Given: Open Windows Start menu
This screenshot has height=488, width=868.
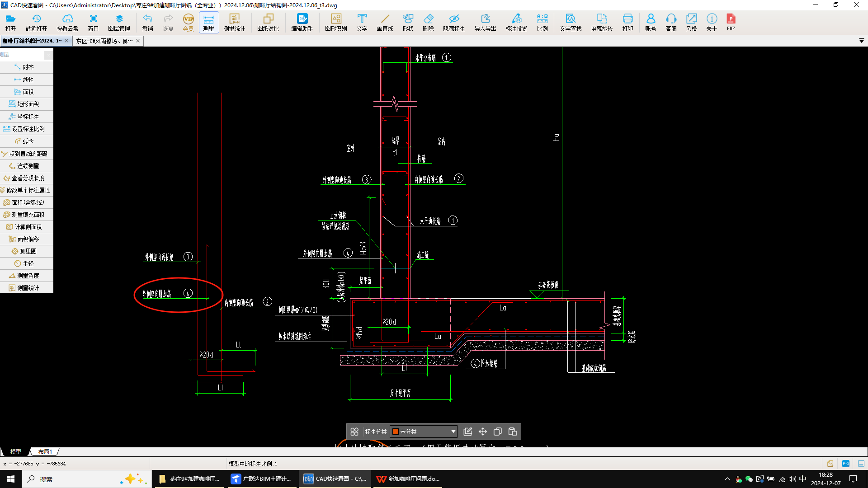Looking at the screenshot, I should tap(11, 479).
